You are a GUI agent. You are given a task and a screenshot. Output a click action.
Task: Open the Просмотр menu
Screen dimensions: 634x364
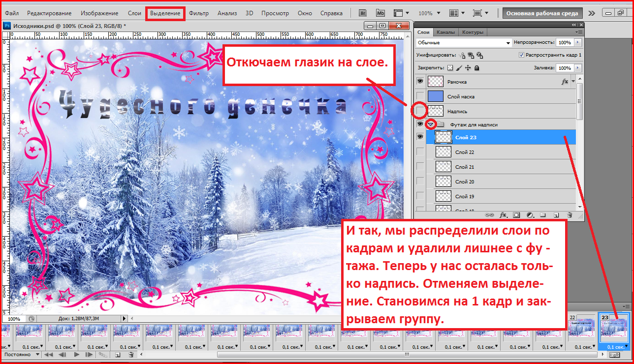pos(275,13)
